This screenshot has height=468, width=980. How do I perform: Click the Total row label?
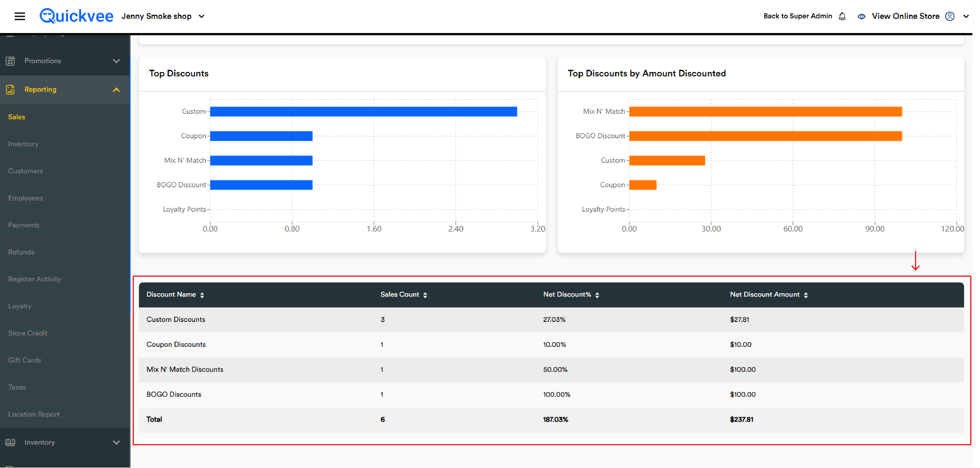[x=154, y=419]
